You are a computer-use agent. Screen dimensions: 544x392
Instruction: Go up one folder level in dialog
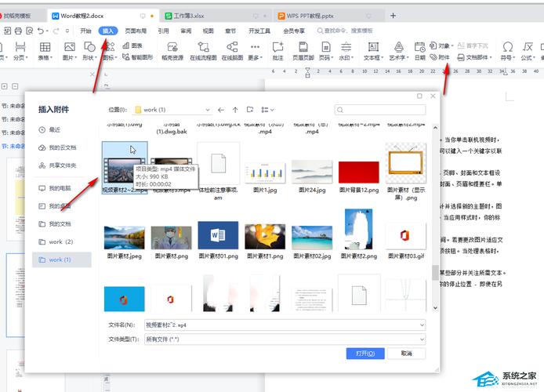235,110
